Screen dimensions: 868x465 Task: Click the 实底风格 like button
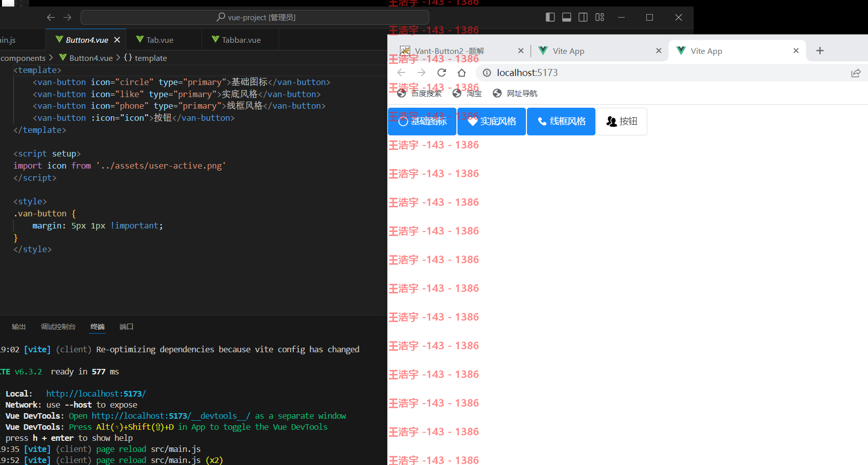pyautogui.click(x=492, y=121)
